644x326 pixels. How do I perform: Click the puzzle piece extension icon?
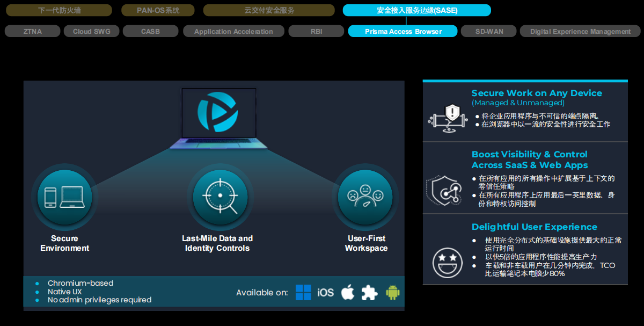[369, 293]
